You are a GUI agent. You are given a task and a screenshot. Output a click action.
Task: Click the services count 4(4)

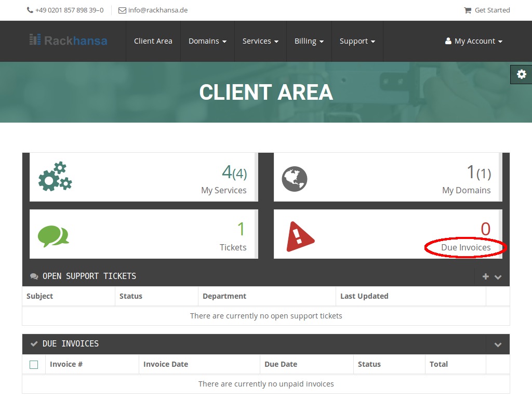point(234,172)
